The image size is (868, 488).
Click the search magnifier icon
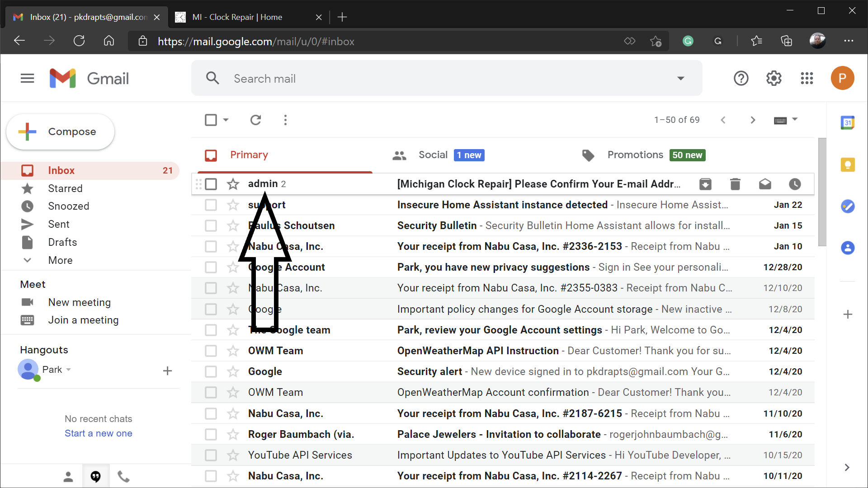pyautogui.click(x=212, y=78)
